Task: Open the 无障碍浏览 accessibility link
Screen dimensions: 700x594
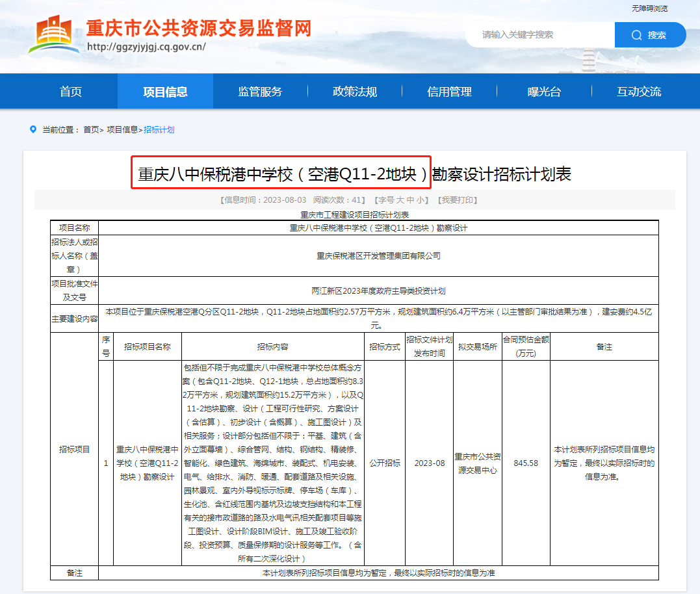Action: pyautogui.click(x=649, y=8)
